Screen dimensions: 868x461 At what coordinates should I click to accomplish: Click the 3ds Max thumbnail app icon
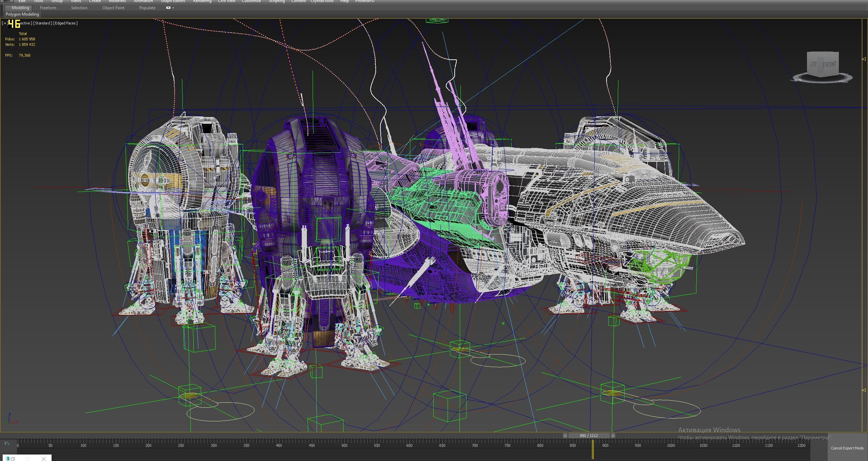[x=8, y=459]
